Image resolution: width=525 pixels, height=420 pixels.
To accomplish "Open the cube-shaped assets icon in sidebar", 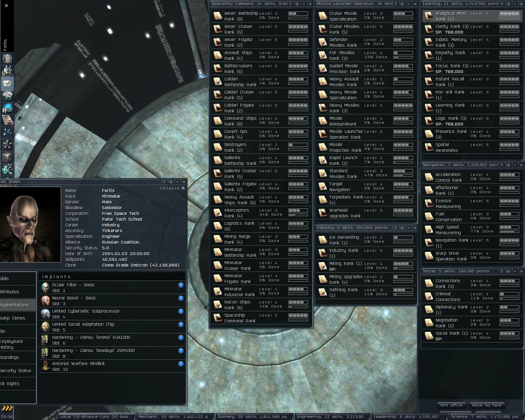I will 7,157.
